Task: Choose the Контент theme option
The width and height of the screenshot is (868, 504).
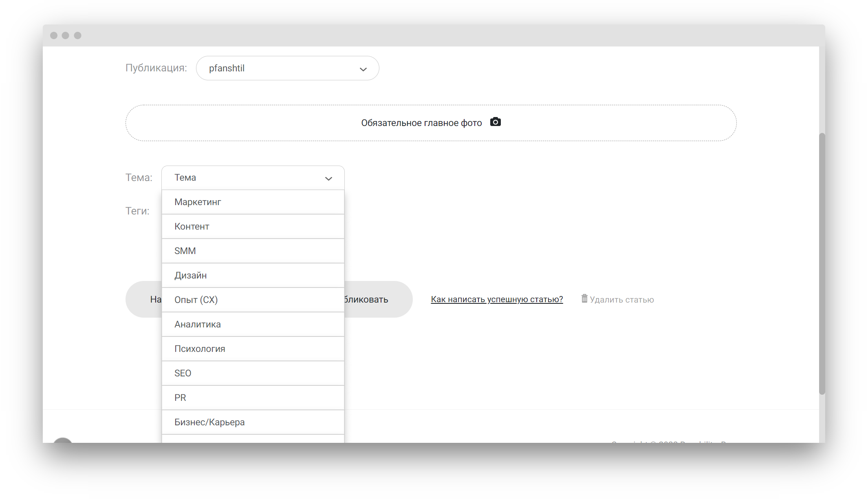Action: (253, 227)
